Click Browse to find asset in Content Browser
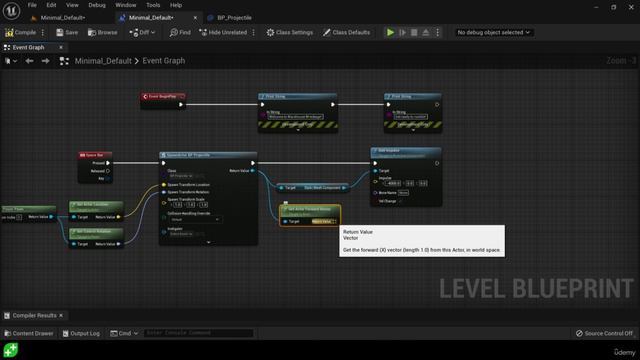 102,32
